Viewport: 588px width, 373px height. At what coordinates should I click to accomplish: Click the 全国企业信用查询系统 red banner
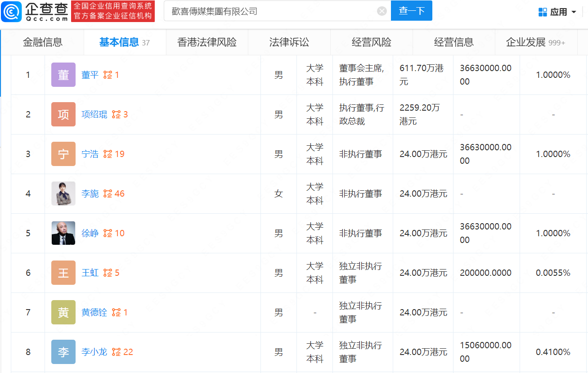click(x=113, y=11)
